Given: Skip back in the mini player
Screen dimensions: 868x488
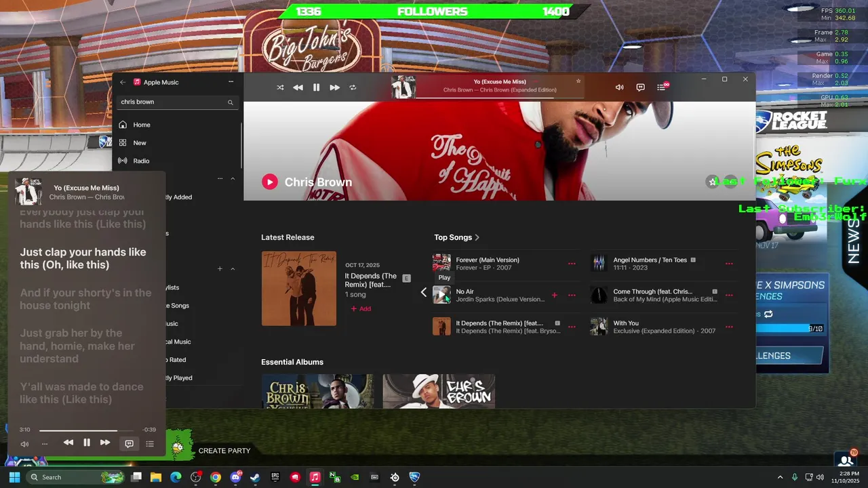Looking at the screenshot, I should point(68,443).
